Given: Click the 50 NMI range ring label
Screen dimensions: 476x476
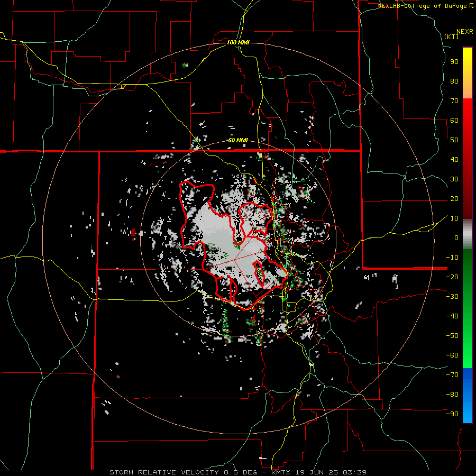Looking at the screenshot, I should click(238, 140).
